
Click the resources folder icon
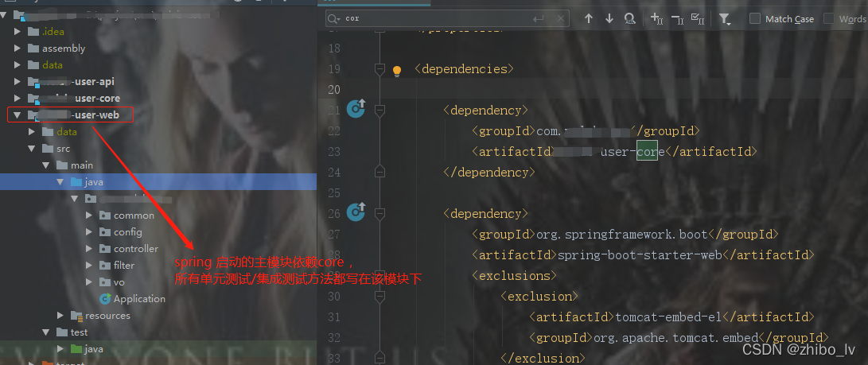[76, 316]
